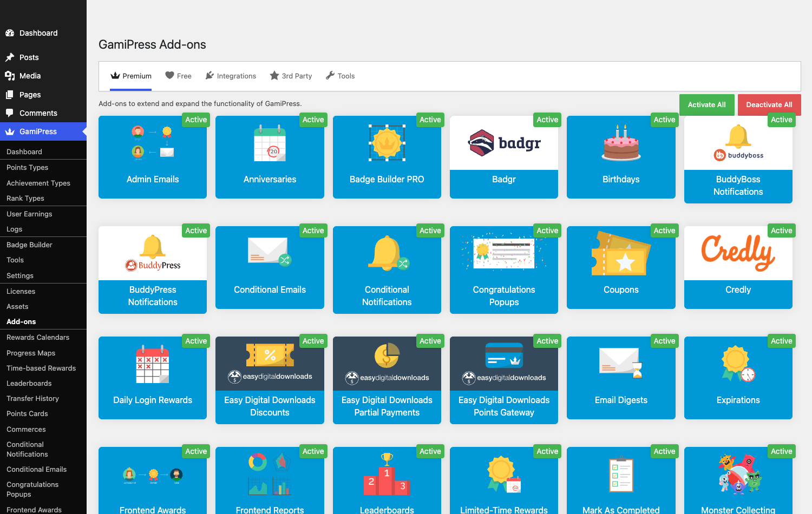
Task: Click the BuddyPress Notifications bell logo
Action: (x=153, y=253)
